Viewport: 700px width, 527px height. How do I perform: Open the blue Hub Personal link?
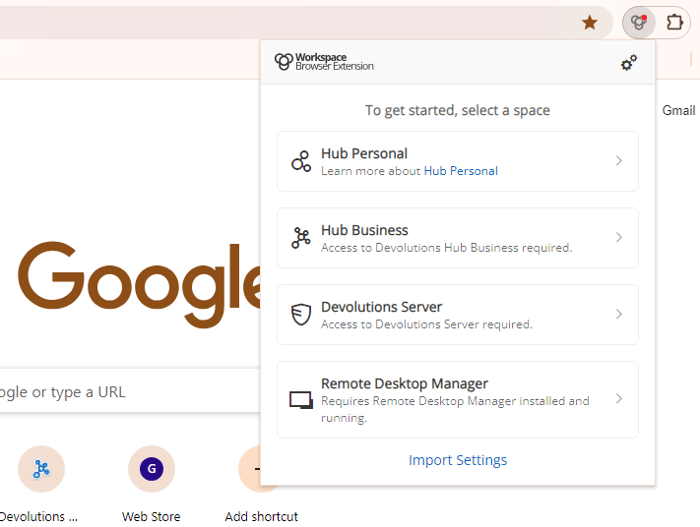click(x=461, y=171)
